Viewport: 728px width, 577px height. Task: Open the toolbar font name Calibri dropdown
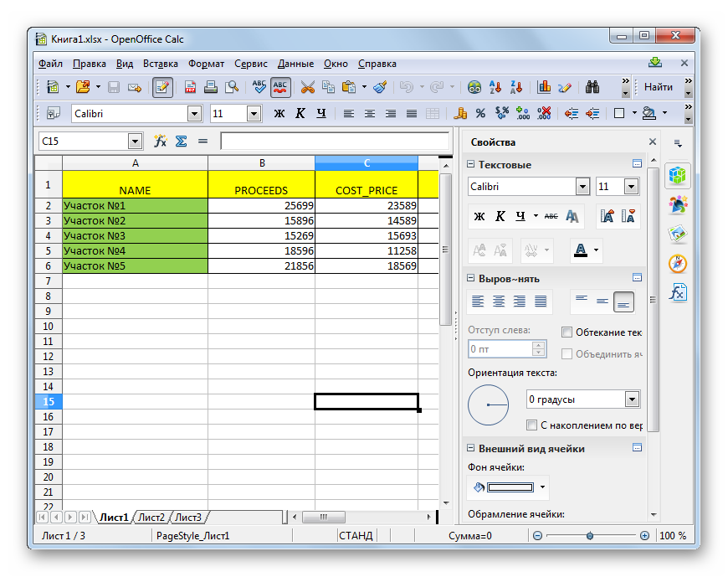click(x=194, y=113)
